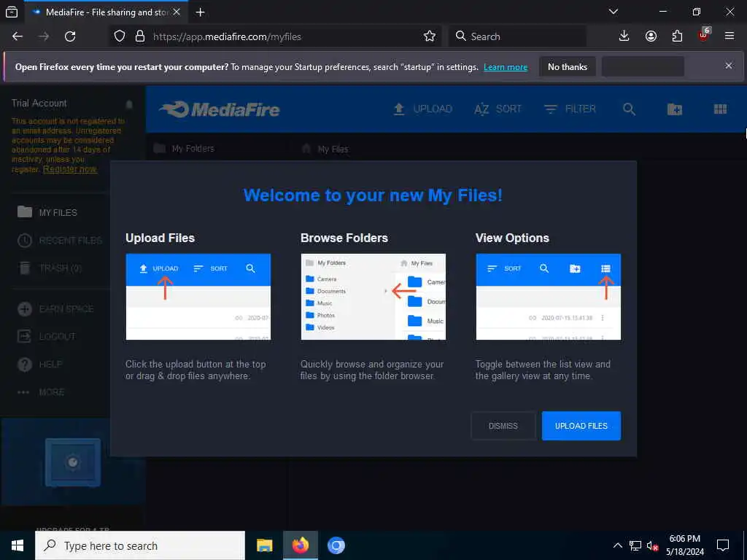Screen dimensions: 747x560
Task: Close the Firefox startup notification bar
Action: (x=729, y=66)
